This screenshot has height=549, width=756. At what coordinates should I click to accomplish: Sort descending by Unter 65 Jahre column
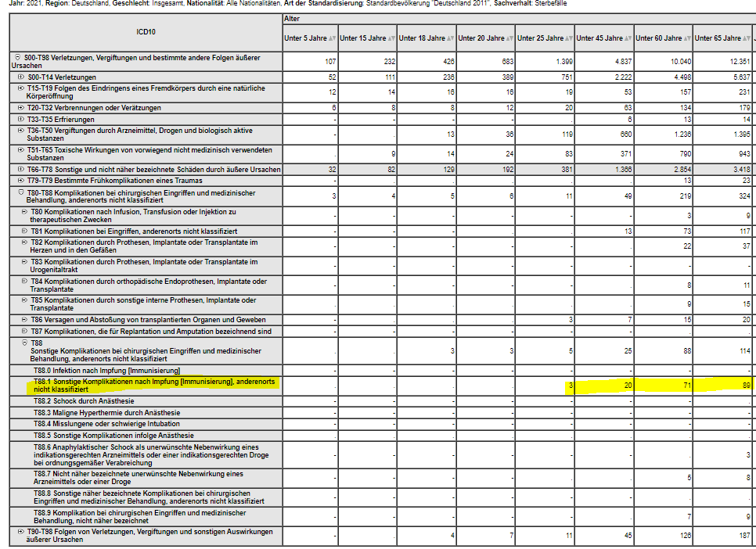(x=747, y=38)
